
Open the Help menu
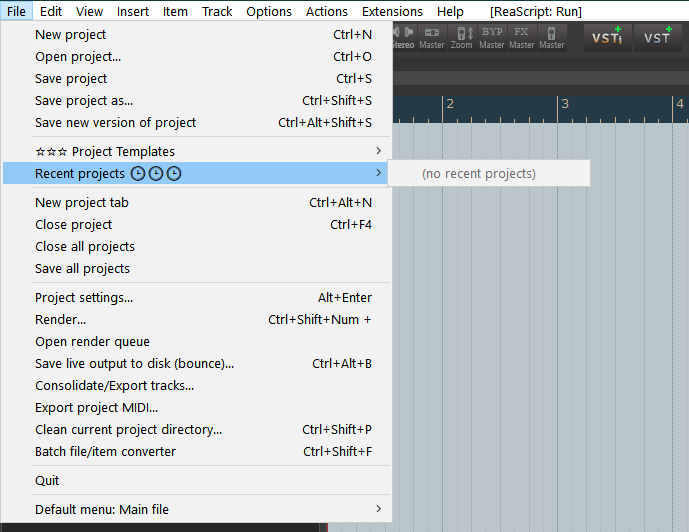point(450,11)
